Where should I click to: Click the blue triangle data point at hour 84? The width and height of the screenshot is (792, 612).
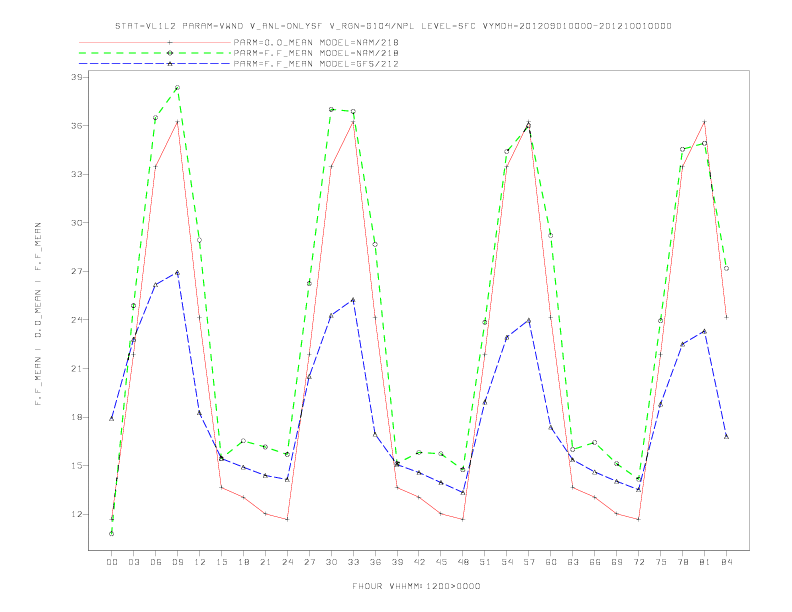click(726, 436)
